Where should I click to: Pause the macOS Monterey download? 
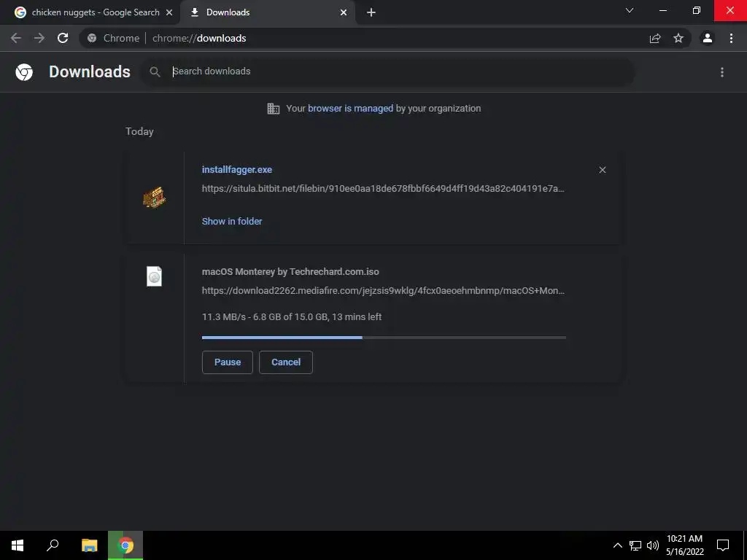pos(228,362)
